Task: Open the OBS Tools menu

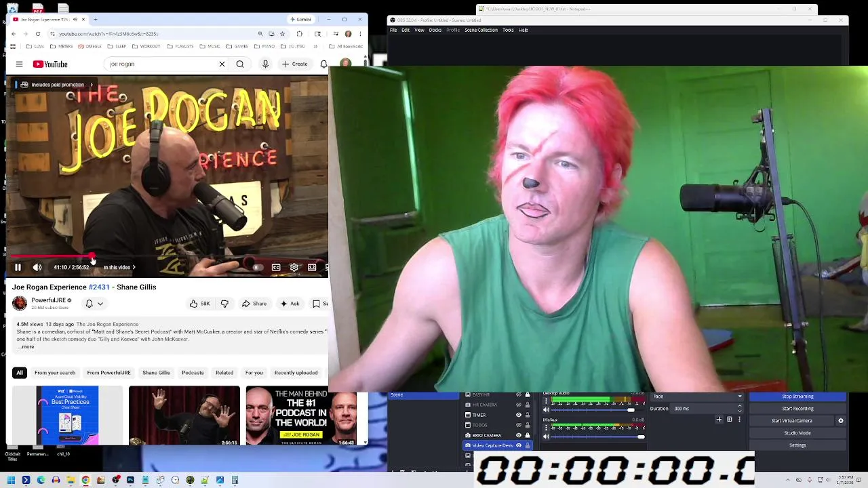Action: (508, 30)
